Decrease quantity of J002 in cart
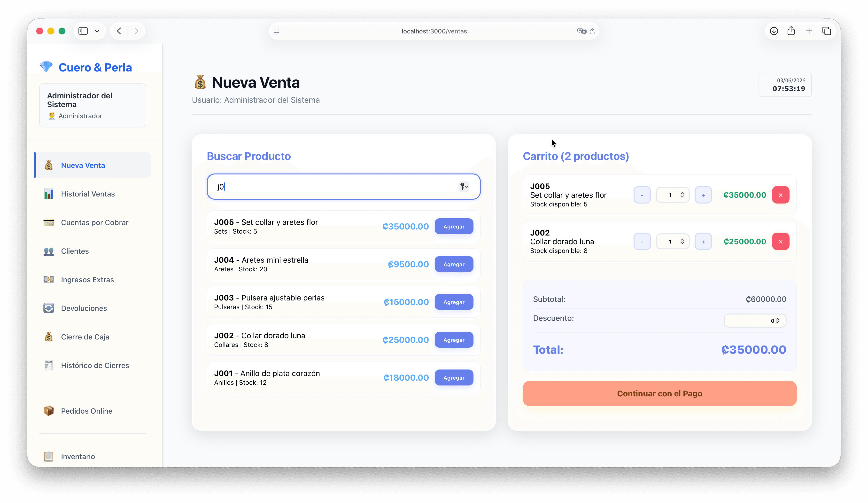Image resolution: width=868 pixels, height=503 pixels. pyautogui.click(x=642, y=242)
